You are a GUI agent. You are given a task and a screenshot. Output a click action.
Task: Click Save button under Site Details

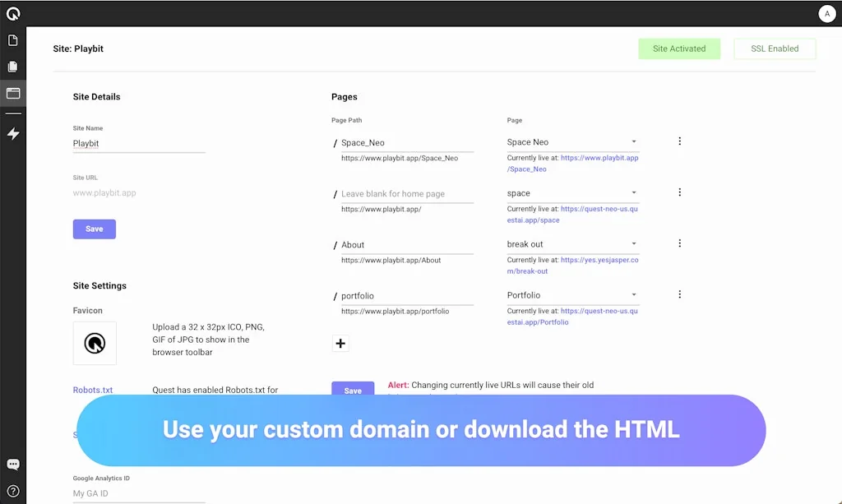[x=95, y=229]
